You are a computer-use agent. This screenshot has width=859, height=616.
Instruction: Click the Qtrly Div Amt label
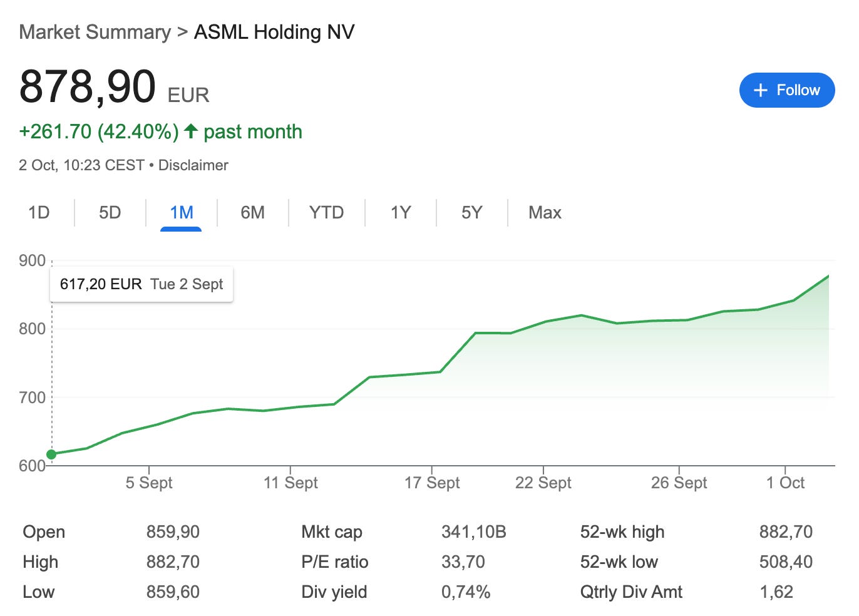pyautogui.click(x=631, y=592)
